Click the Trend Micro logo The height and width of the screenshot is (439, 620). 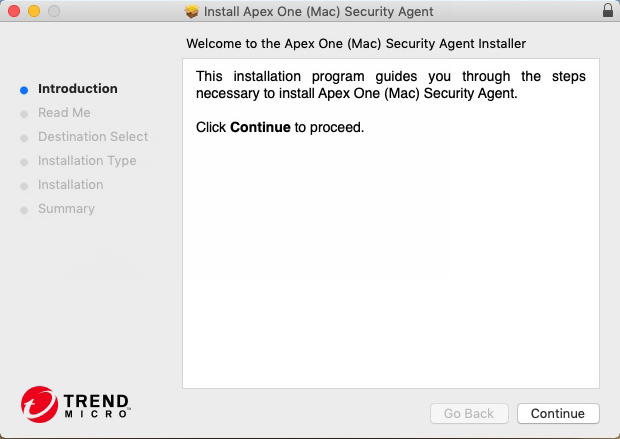tap(76, 403)
